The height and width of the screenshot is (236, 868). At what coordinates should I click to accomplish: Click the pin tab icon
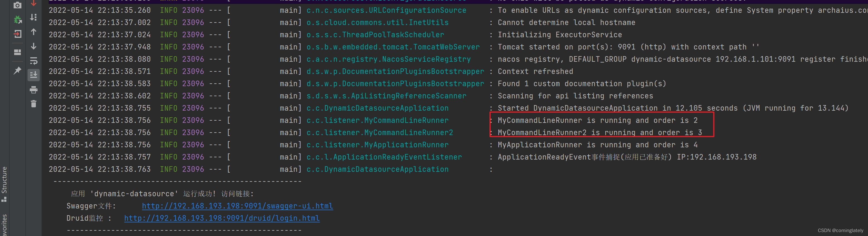click(18, 70)
